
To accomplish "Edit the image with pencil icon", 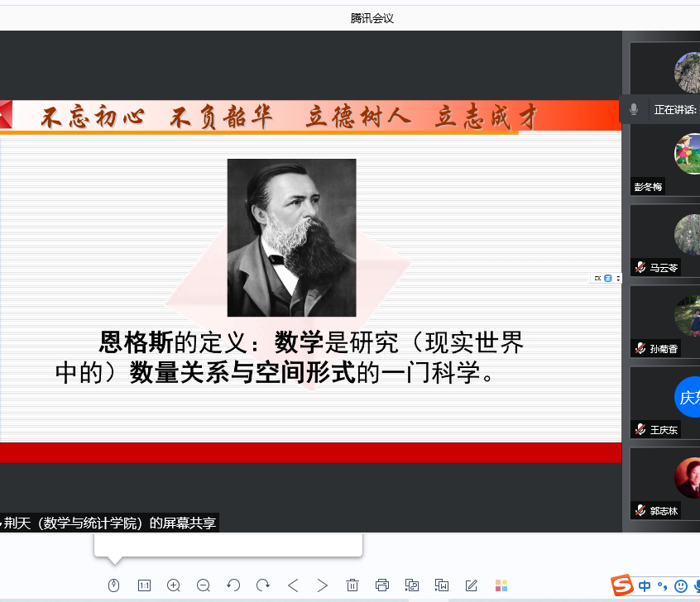I will coord(472,585).
